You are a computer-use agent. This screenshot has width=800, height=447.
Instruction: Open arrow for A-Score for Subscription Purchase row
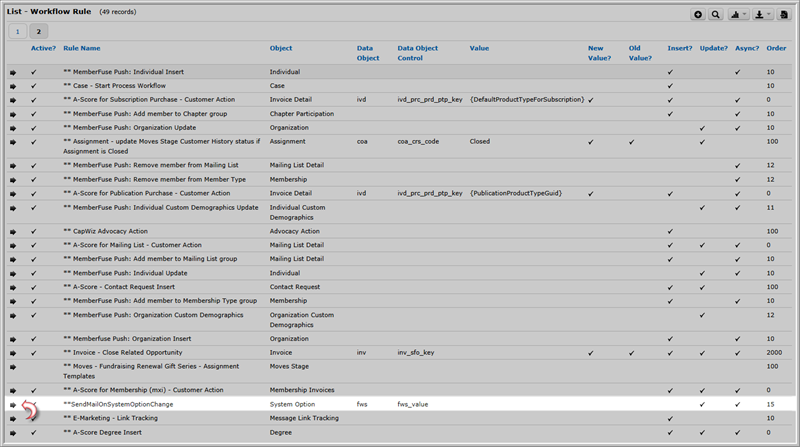[13, 100]
